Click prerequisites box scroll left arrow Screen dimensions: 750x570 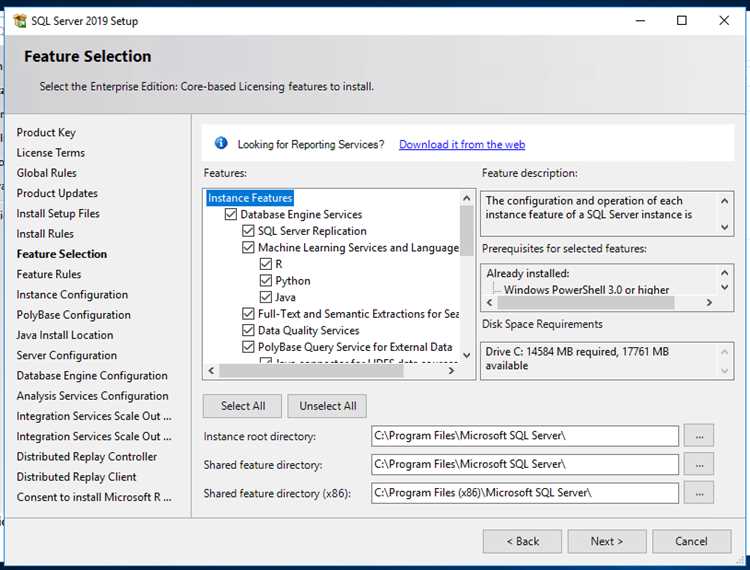click(489, 302)
